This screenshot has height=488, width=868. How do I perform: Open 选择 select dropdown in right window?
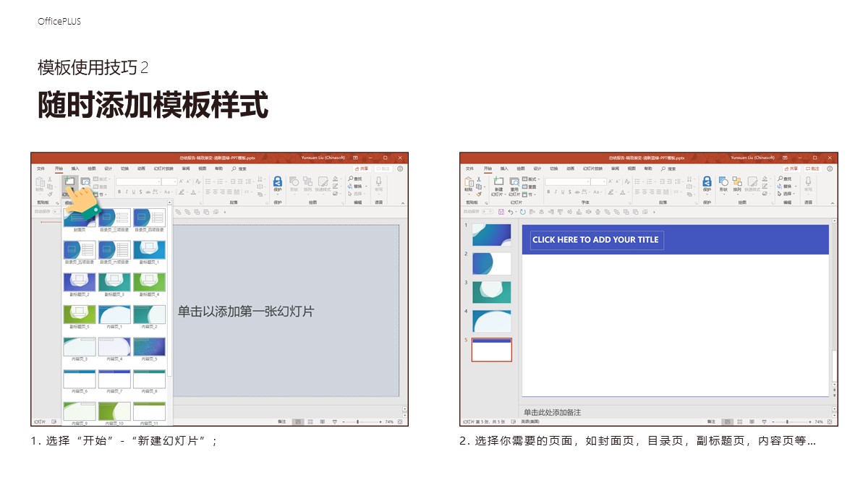pyautogui.click(x=787, y=194)
